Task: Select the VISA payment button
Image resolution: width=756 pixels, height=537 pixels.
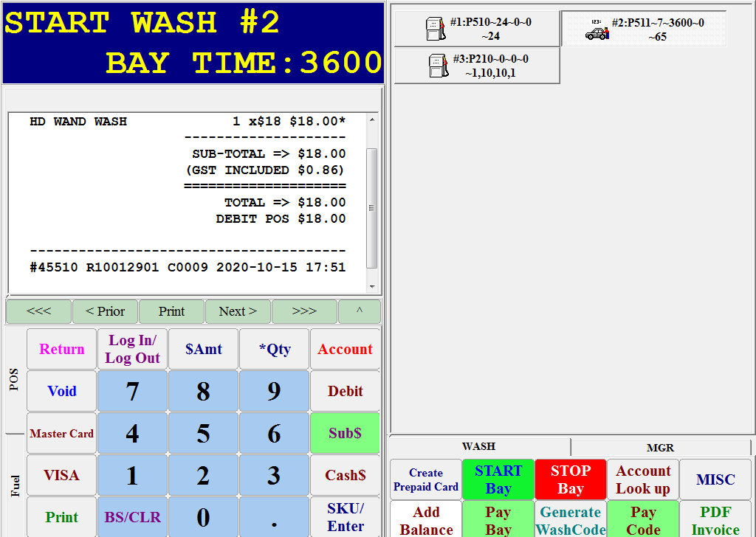Action: tap(61, 475)
